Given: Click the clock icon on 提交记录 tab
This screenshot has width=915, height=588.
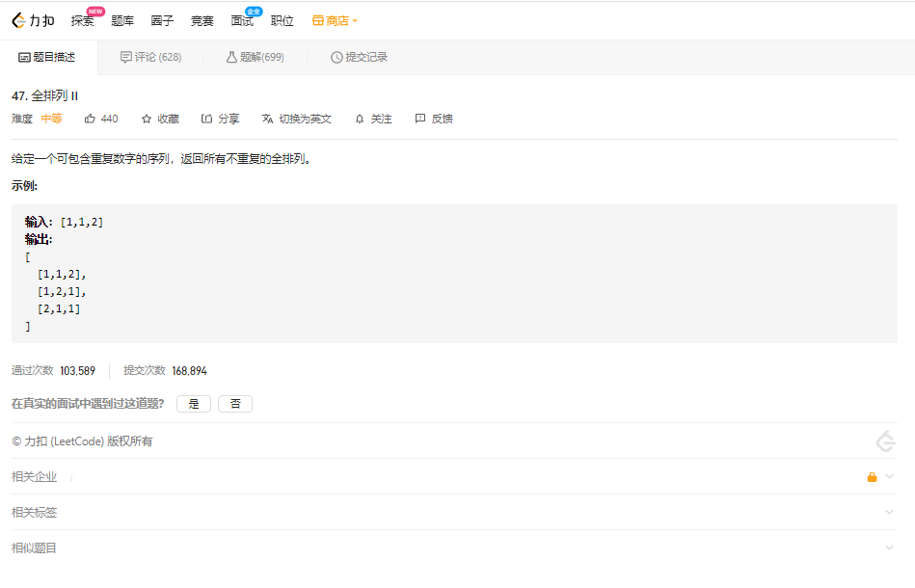Looking at the screenshot, I should 336,57.
